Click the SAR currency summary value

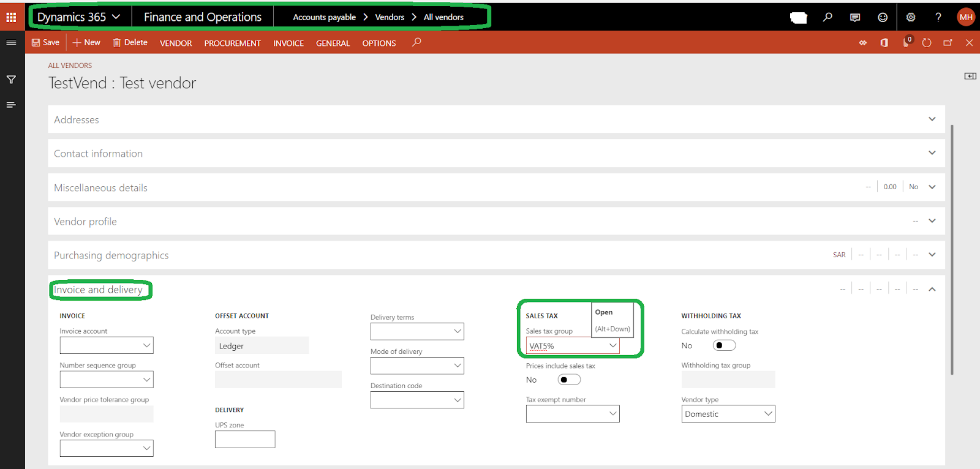click(839, 255)
